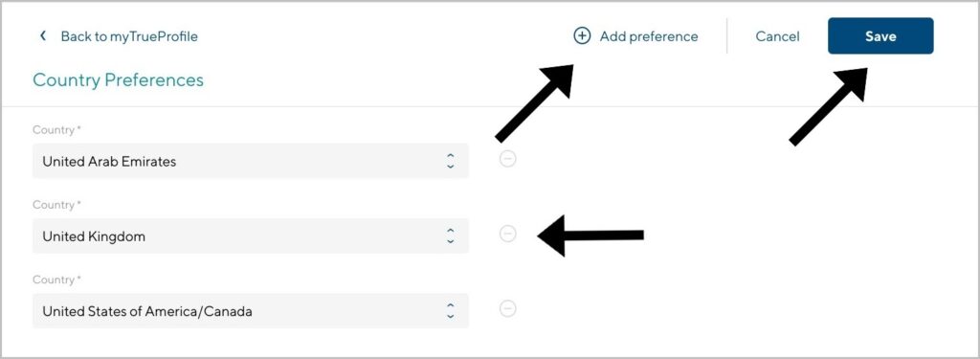The height and width of the screenshot is (359, 980).
Task: Click the plus circle icon
Action: [582, 36]
